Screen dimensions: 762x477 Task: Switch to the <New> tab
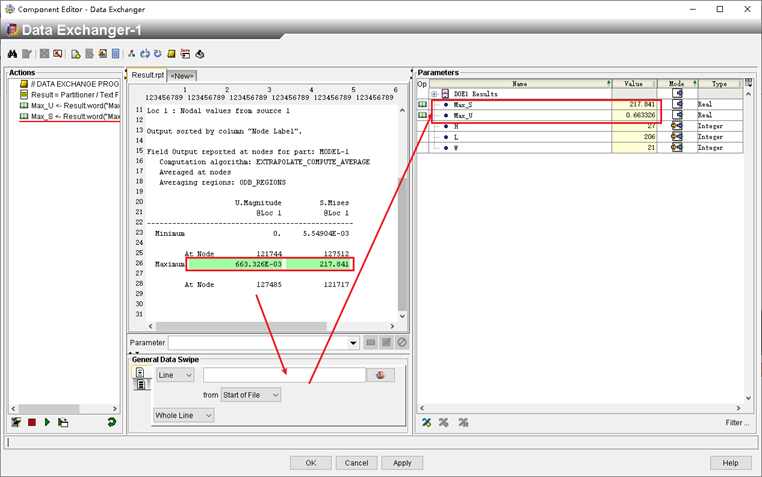pyautogui.click(x=182, y=75)
